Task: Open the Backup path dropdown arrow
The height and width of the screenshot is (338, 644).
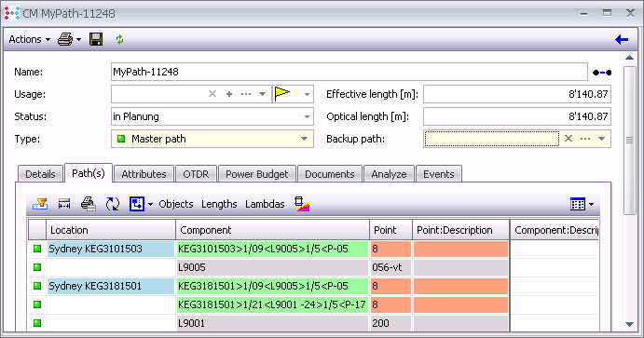Action: click(602, 139)
